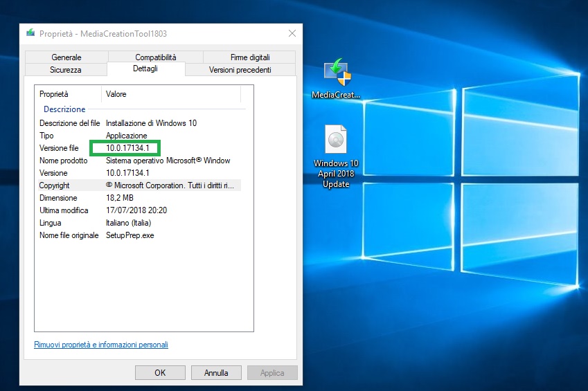Close the Proprietà dialog window
Screen dimensions: 588x391
click(292, 33)
